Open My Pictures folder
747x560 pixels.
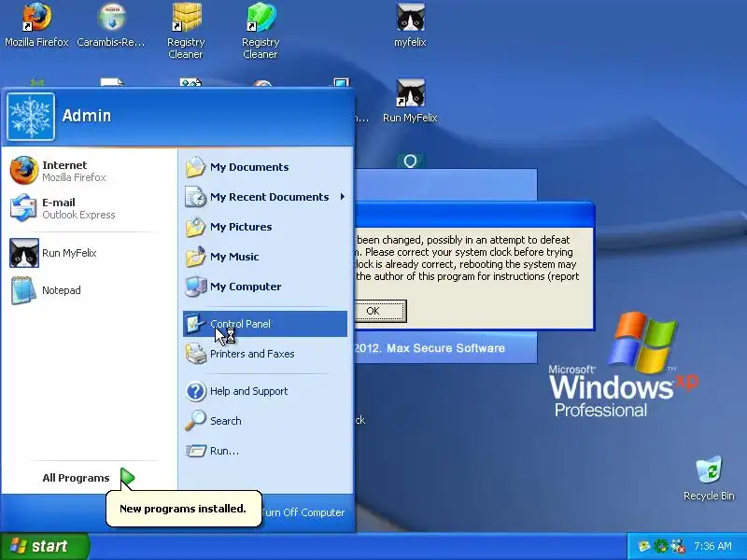click(x=265, y=227)
